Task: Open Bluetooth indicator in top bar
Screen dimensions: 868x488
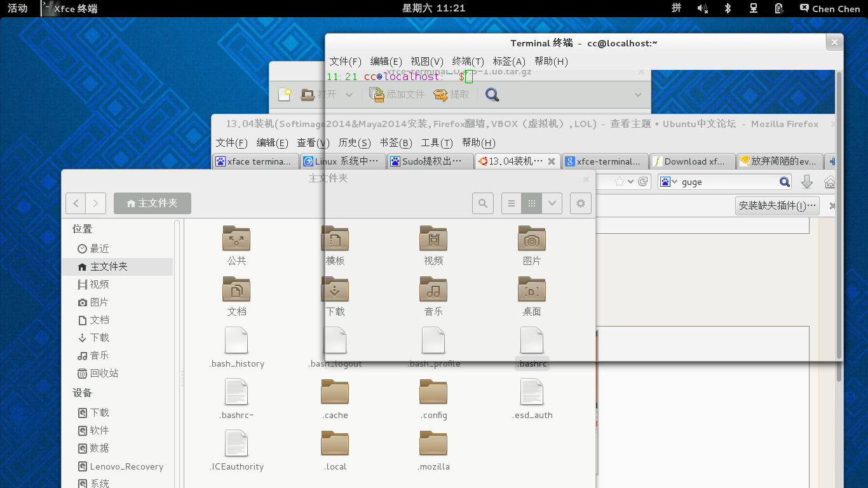Action: [728, 8]
